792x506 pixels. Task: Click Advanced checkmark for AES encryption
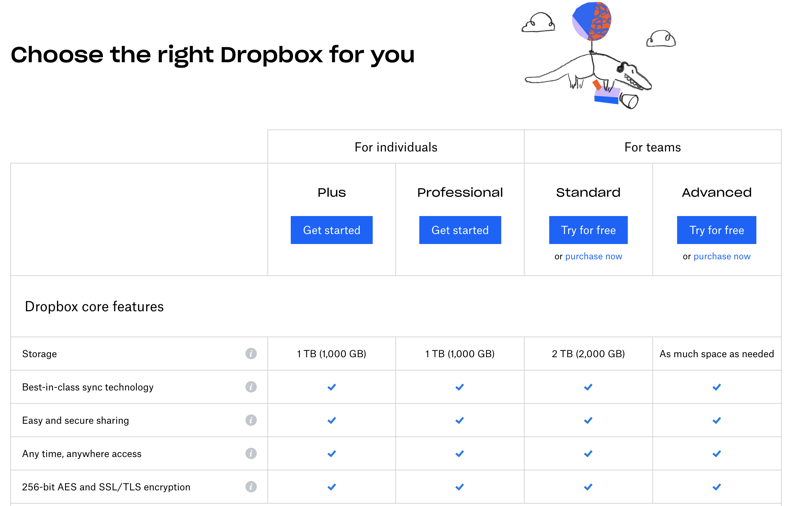(716, 487)
